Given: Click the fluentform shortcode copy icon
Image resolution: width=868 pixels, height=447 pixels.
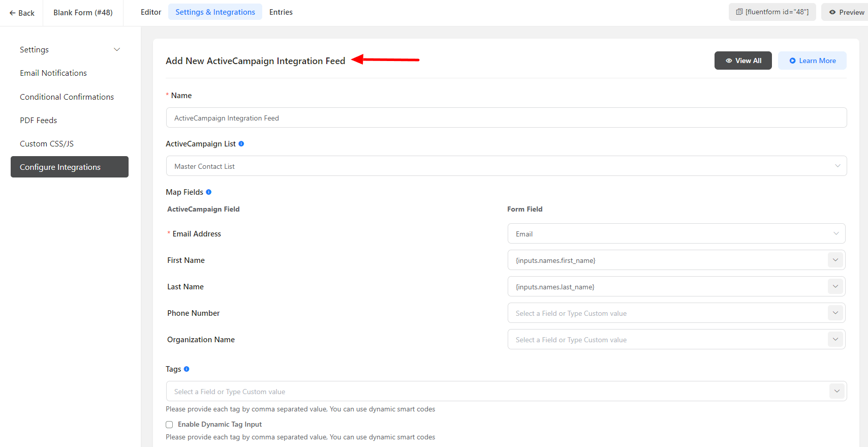Looking at the screenshot, I should 739,12.
